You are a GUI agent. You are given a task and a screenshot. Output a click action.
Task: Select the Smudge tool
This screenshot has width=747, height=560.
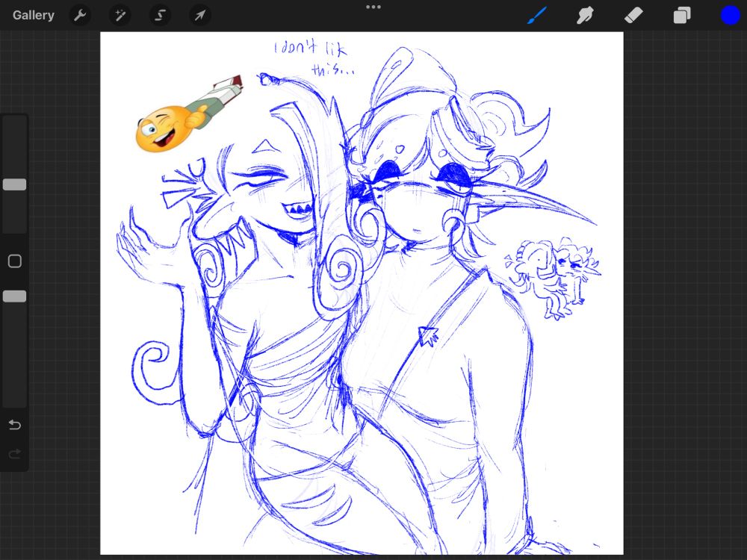point(585,15)
